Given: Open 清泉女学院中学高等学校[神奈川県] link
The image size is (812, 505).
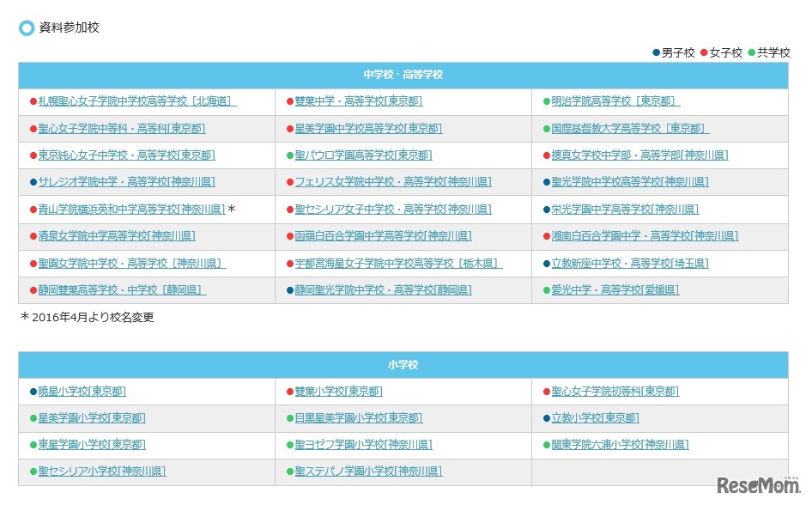Looking at the screenshot, I should coord(117,236).
